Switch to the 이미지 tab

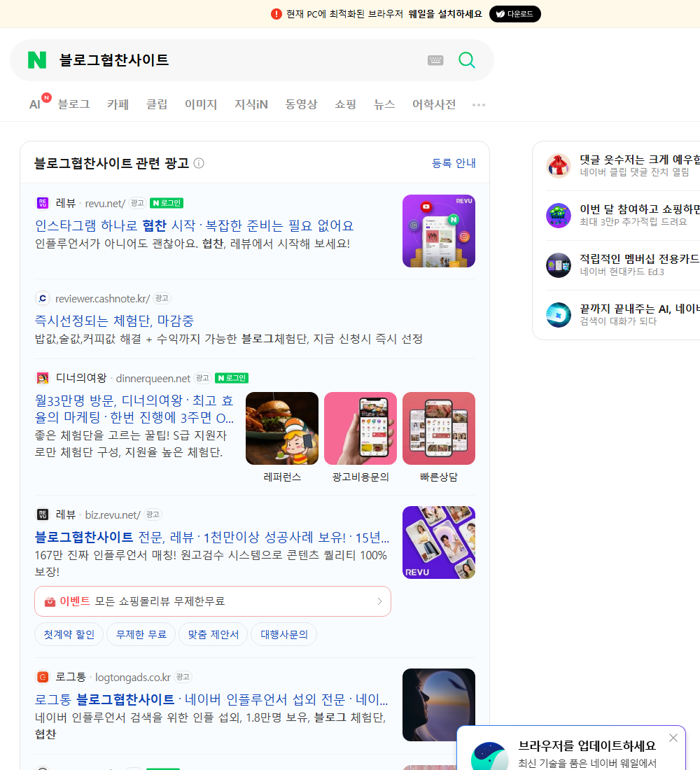pos(201,104)
